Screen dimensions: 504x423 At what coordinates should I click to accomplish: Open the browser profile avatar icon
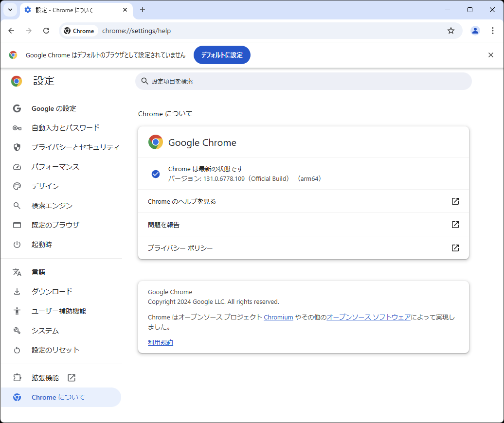475,30
